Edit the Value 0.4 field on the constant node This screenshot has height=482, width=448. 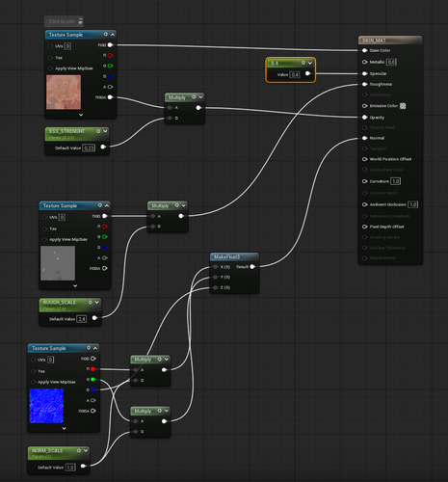tap(295, 74)
